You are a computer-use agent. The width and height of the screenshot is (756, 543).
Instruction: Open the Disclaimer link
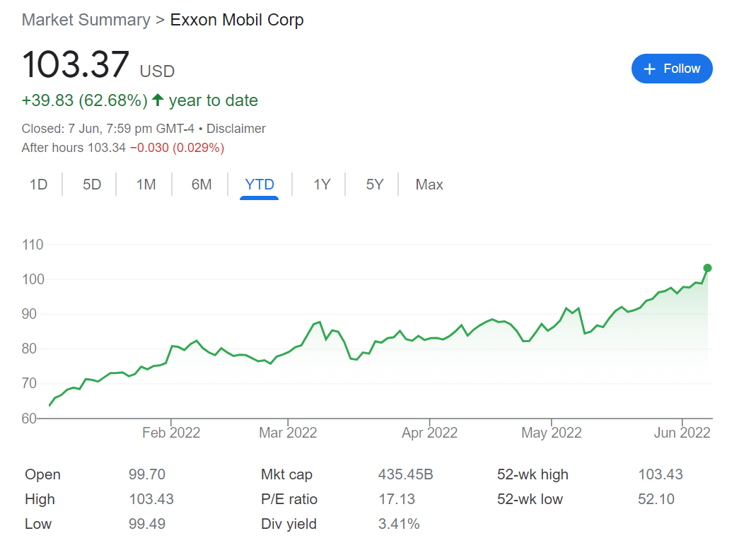tap(236, 129)
